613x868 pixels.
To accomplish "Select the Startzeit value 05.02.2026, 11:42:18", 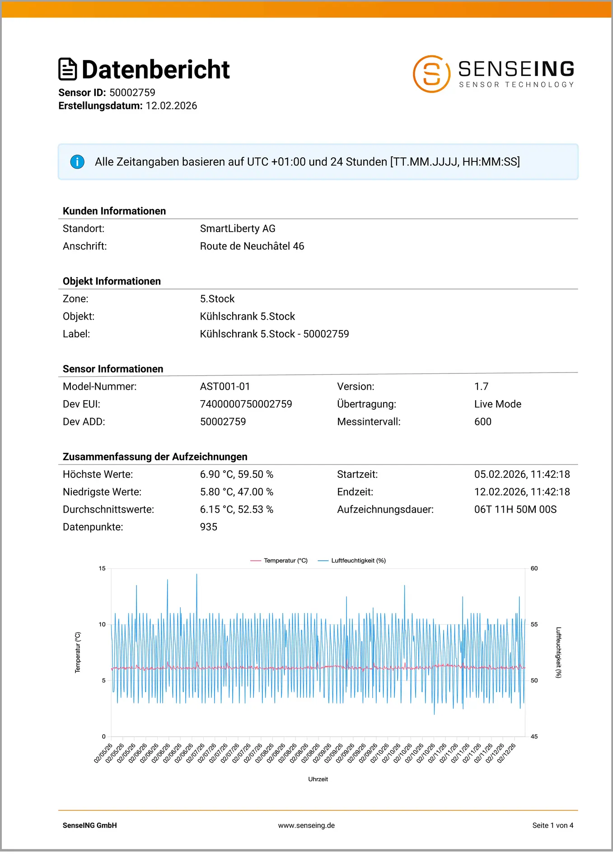I will (522, 474).
